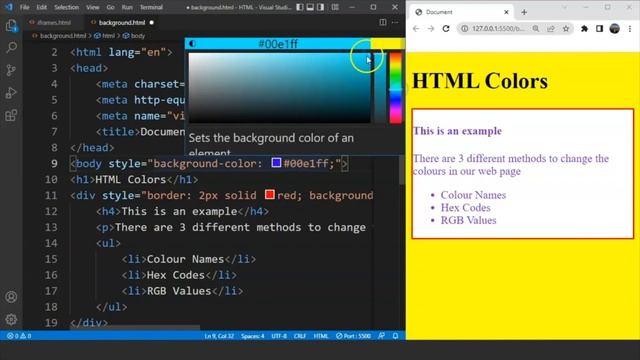Click the yellow original color swatch
The width and height of the screenshot is (640, 360).
click(387, 44)
